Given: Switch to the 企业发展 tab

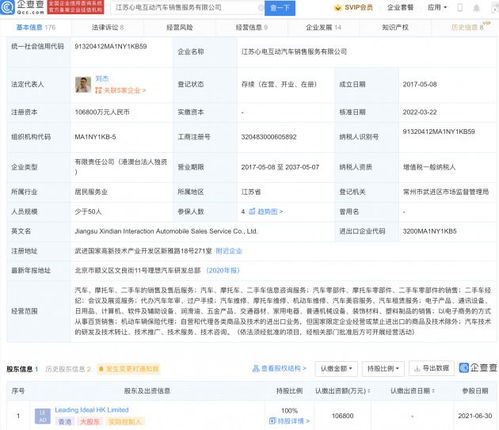Looking at the screenshot, I should click(x=323, y=27).
